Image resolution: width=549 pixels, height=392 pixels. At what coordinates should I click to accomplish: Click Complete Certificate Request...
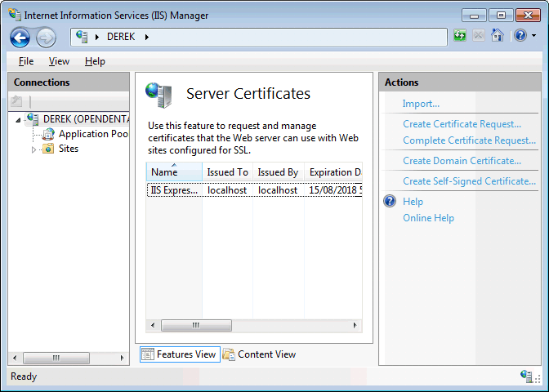point(469,140)
